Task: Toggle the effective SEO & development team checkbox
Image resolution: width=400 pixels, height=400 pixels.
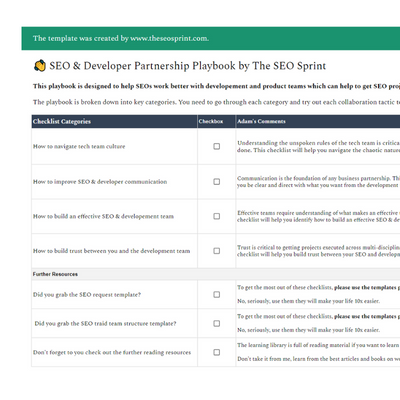Action: tap(217, 216)
